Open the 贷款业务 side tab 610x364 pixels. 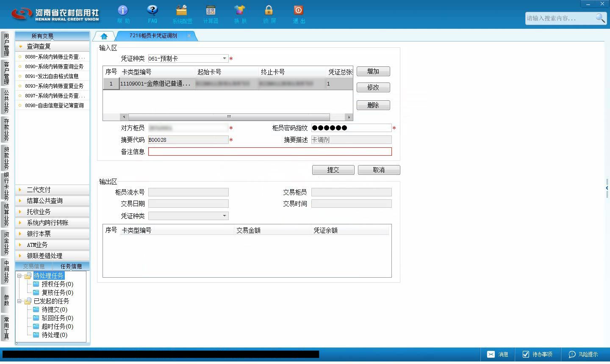(6, 157)
